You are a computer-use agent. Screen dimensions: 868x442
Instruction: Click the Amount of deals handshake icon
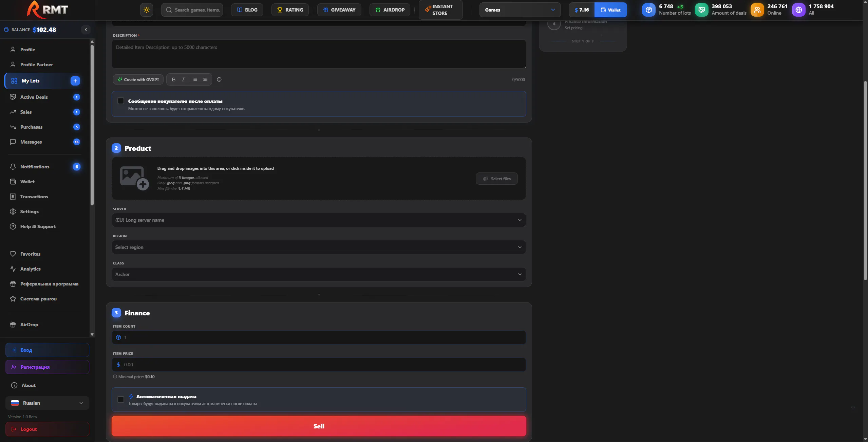coord(701,10)
